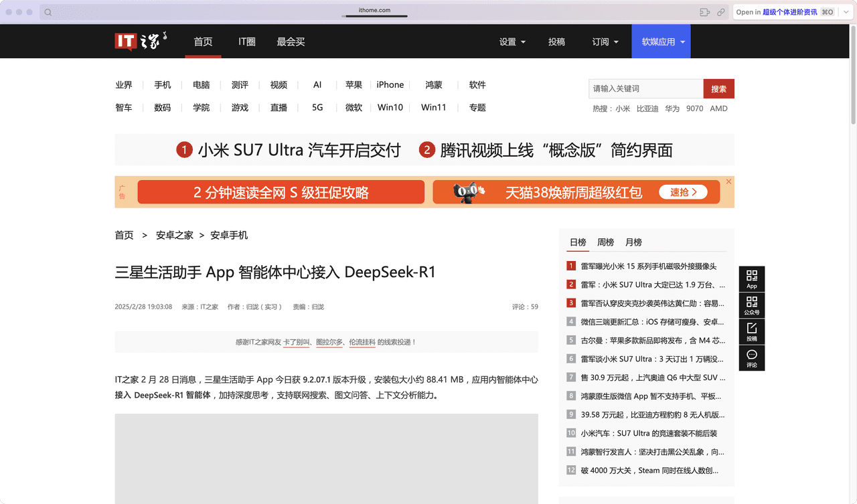Click the page vertical scrollbar
The width and height of the screenshot is (857, 504).
(853, 74)
